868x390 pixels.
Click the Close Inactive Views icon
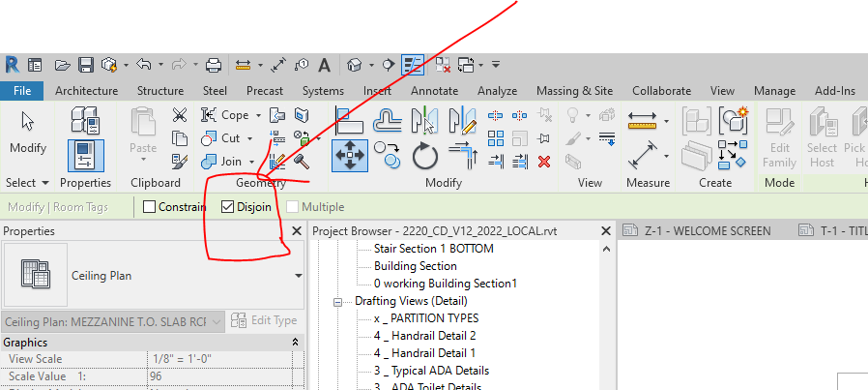(443, 66)
